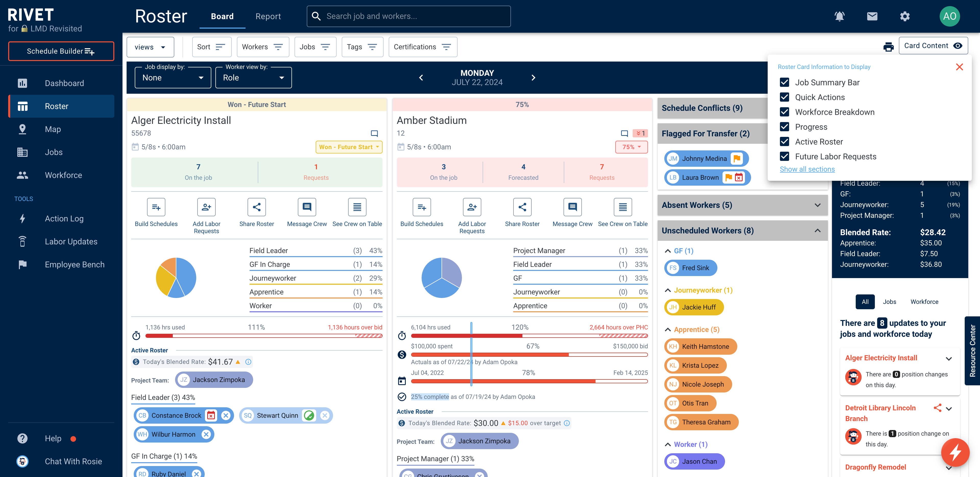Click Amber Stadium schedule timeline bar
Screen dimensions: 980x477
[x=529, y=381]
